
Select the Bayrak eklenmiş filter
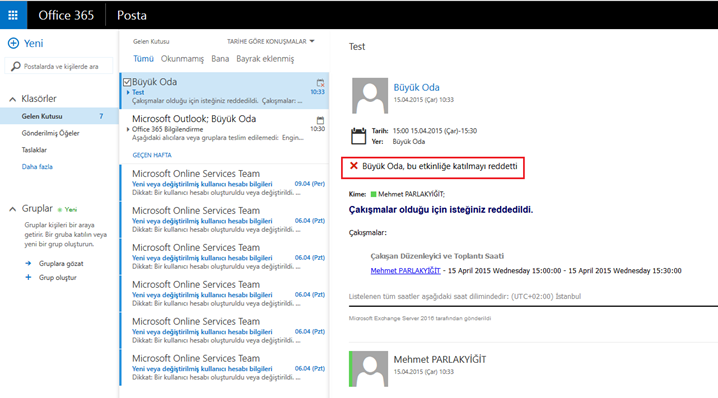coord(265,59)
